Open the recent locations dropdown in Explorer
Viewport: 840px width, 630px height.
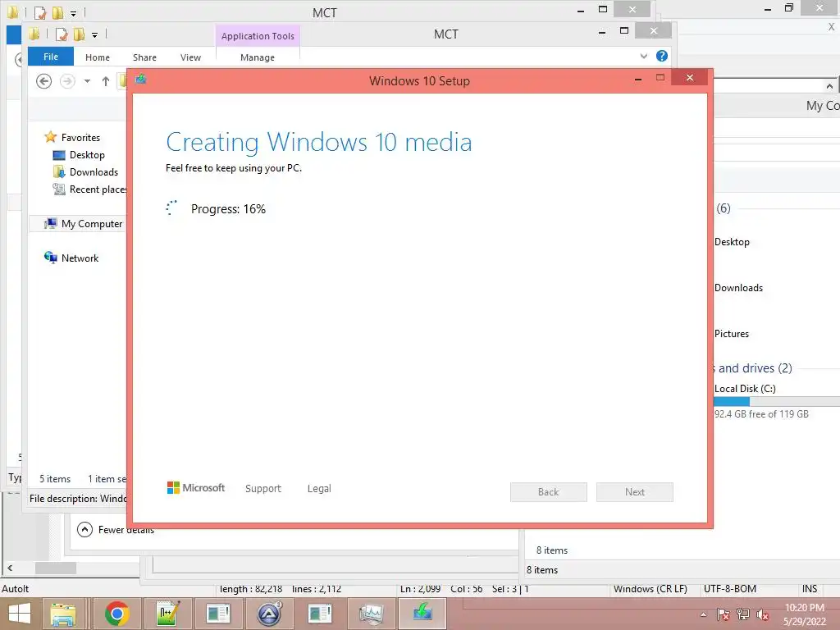87,81
